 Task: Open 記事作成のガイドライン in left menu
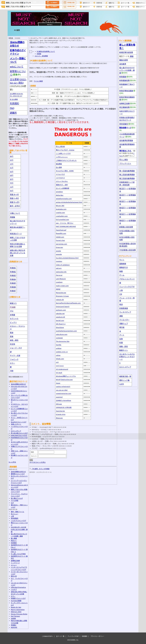[18, 52]
